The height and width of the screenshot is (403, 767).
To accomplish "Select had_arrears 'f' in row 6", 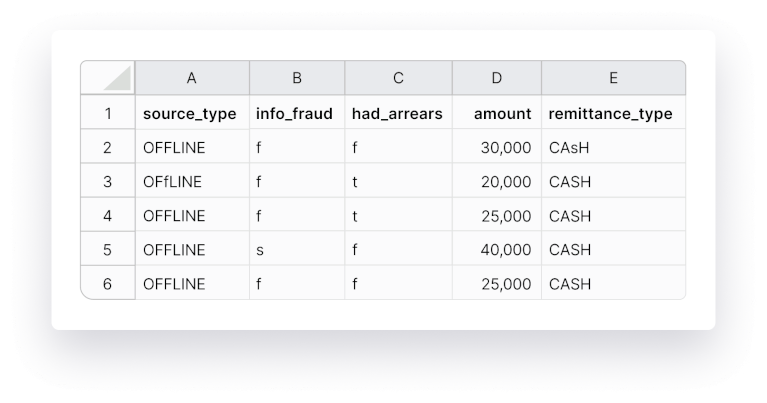I will (399, 283).
